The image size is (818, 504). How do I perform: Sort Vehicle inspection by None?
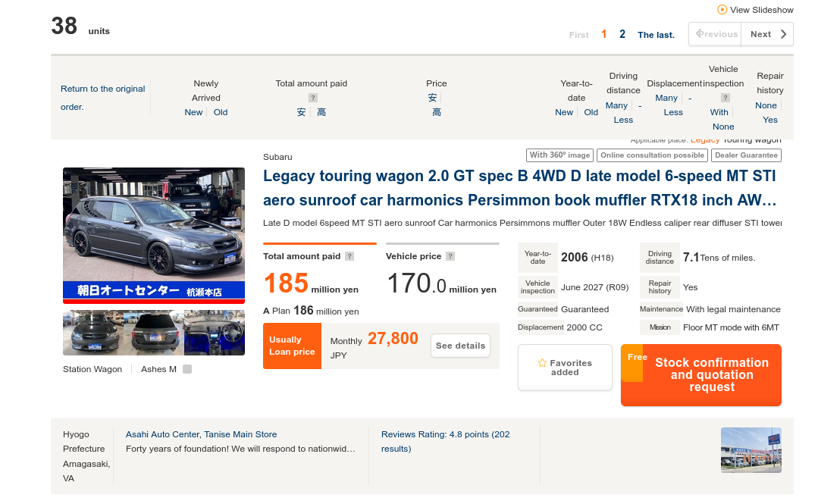click(x=723, y=127)
